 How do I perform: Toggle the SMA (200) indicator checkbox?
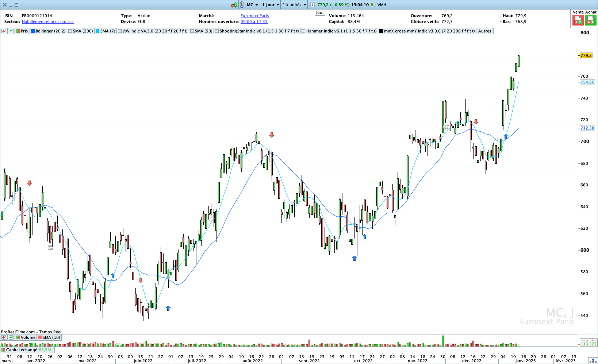pos(70,31)
